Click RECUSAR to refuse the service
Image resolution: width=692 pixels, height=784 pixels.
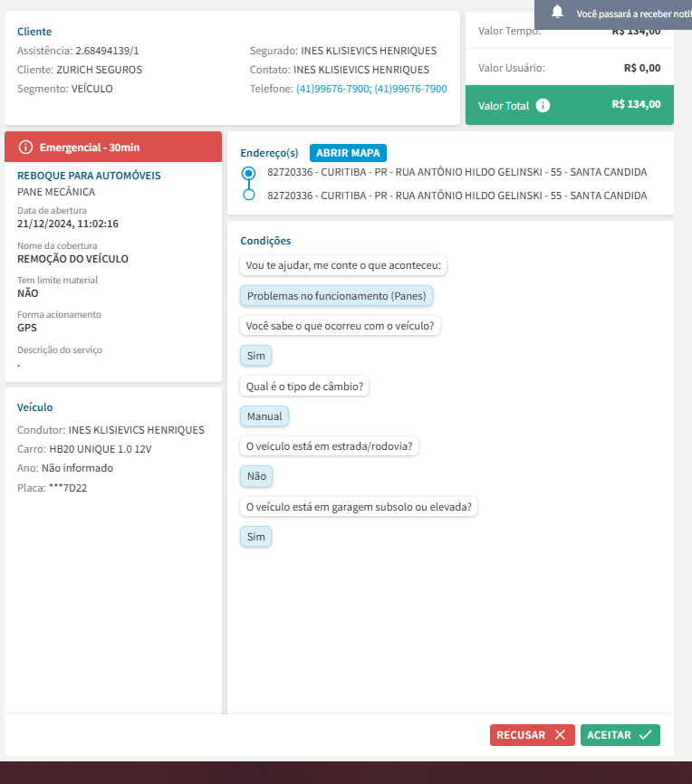tap(533, 735)
